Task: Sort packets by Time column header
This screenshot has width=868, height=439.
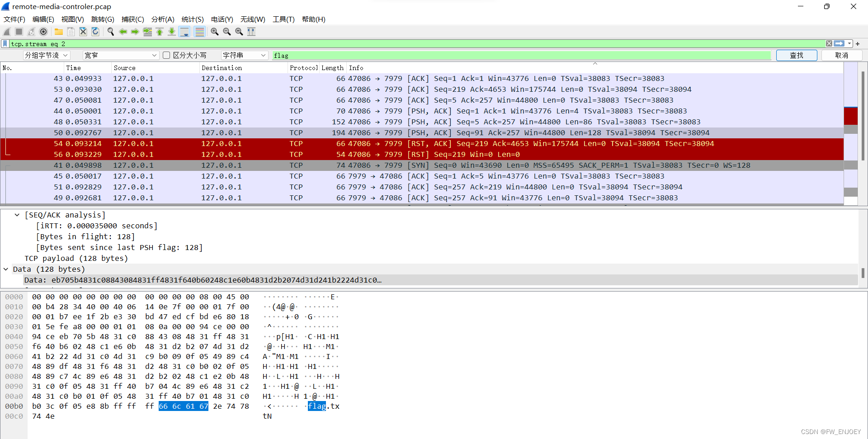Action: pyautogui.click(x=87, y=68)
